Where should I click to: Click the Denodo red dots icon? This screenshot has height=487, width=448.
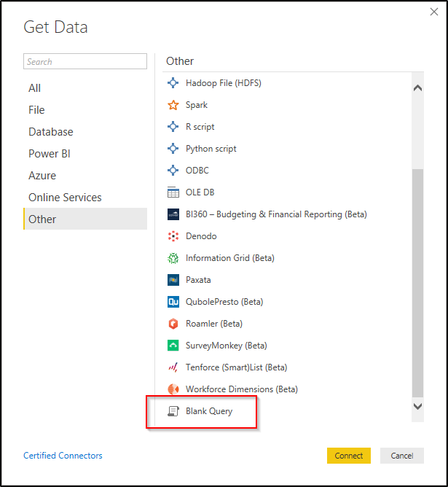click(x=173, y=236)
